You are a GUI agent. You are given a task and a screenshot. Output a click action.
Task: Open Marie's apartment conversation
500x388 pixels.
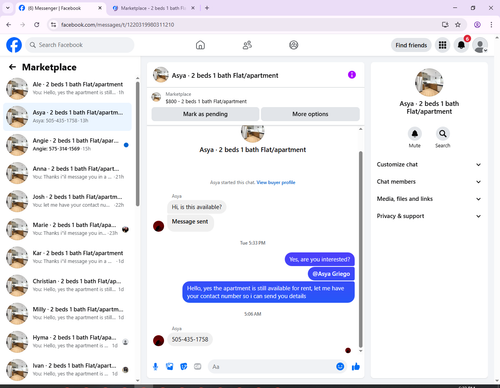pos(67,229)
